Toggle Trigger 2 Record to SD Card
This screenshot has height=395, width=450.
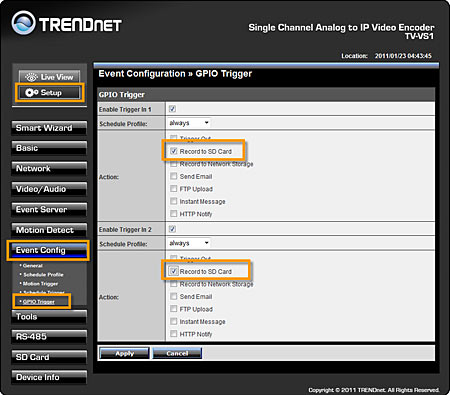click(173, 271)
